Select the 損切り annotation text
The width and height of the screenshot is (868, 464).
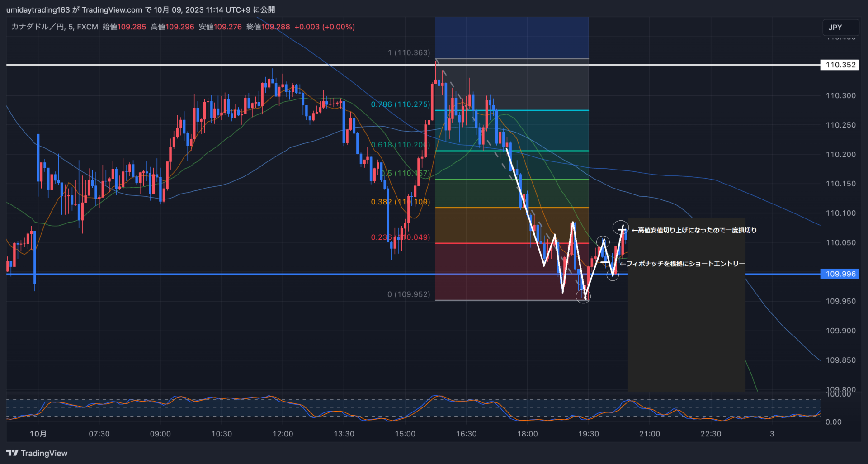click(x=694, y=230)
